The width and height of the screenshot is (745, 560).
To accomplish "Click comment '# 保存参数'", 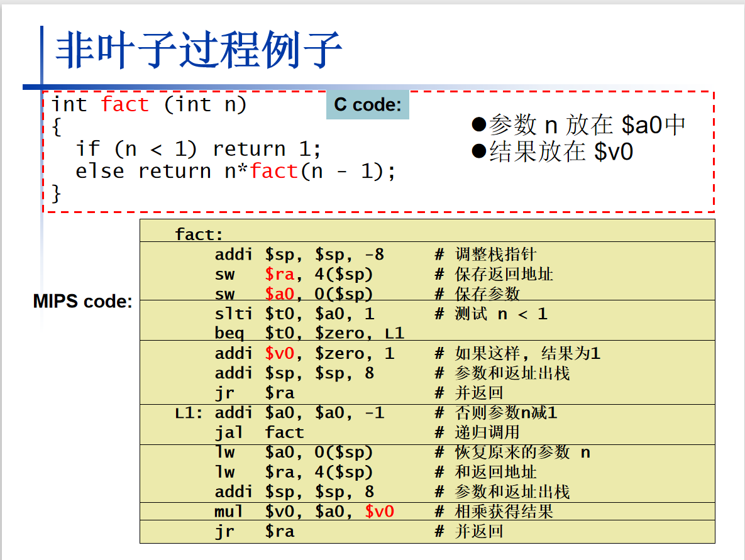I will [x=478, y=294].
